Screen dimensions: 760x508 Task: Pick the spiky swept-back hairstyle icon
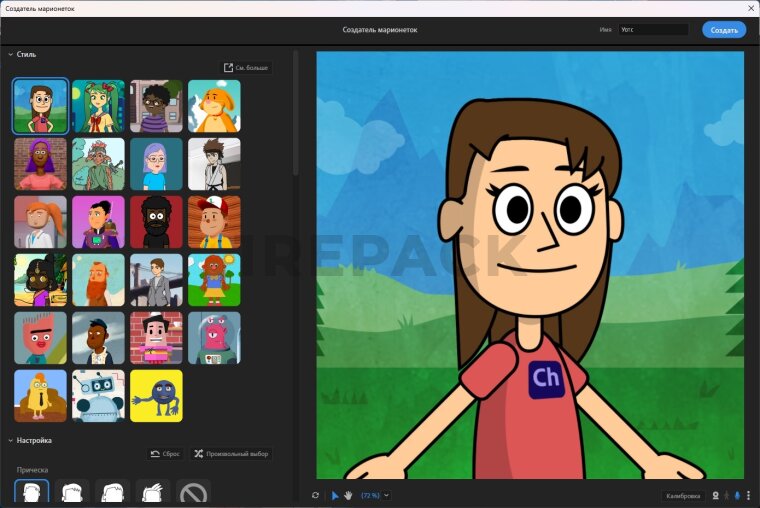pos(153,493)
